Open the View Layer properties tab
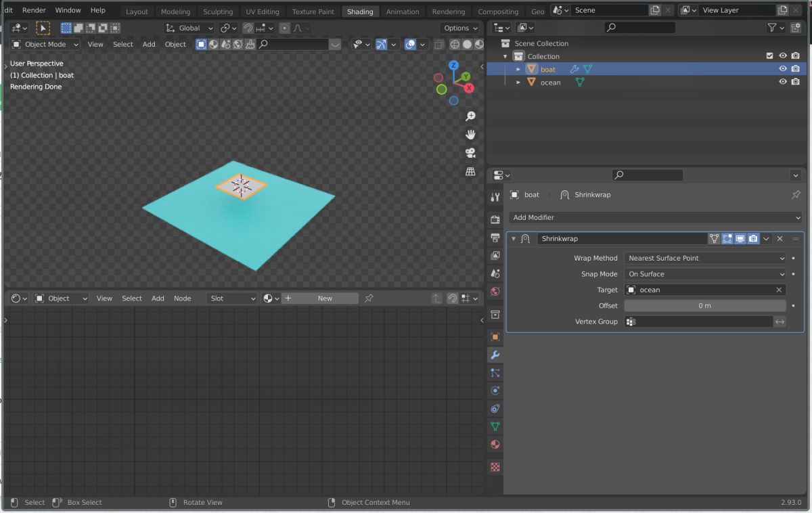This screenshot has width=812, height=513. [x=495, y=256]
